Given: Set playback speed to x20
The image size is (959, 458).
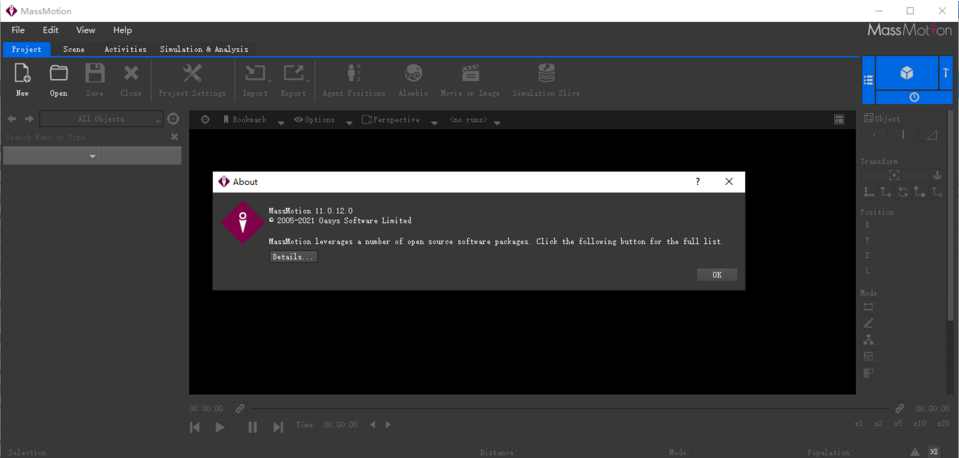Looking at the screenshot, I should [944, 423].
